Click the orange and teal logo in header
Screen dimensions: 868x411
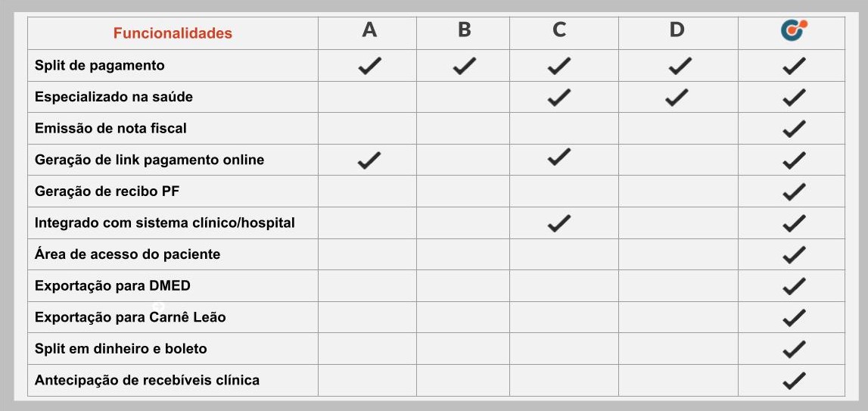tap(794, 30)
